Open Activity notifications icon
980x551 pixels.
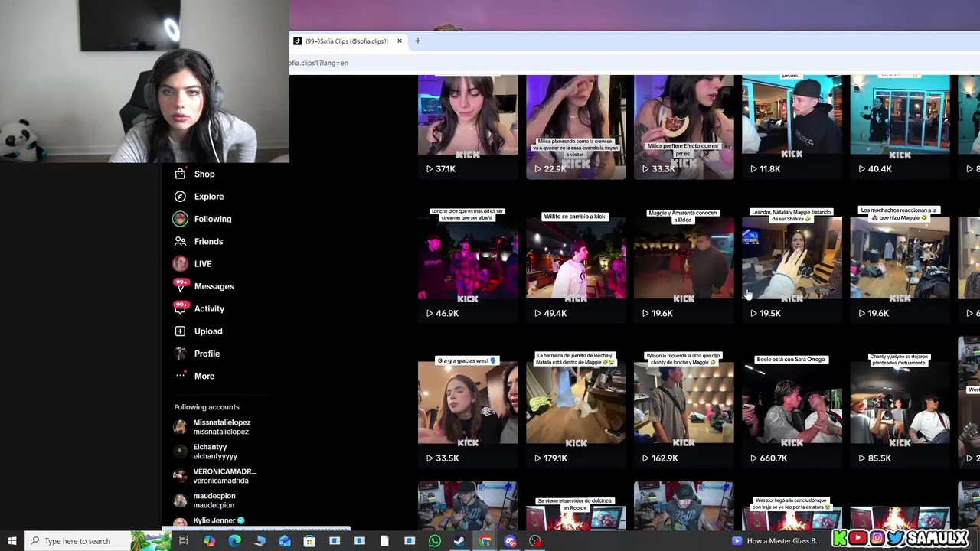click(x=181, y=308)
